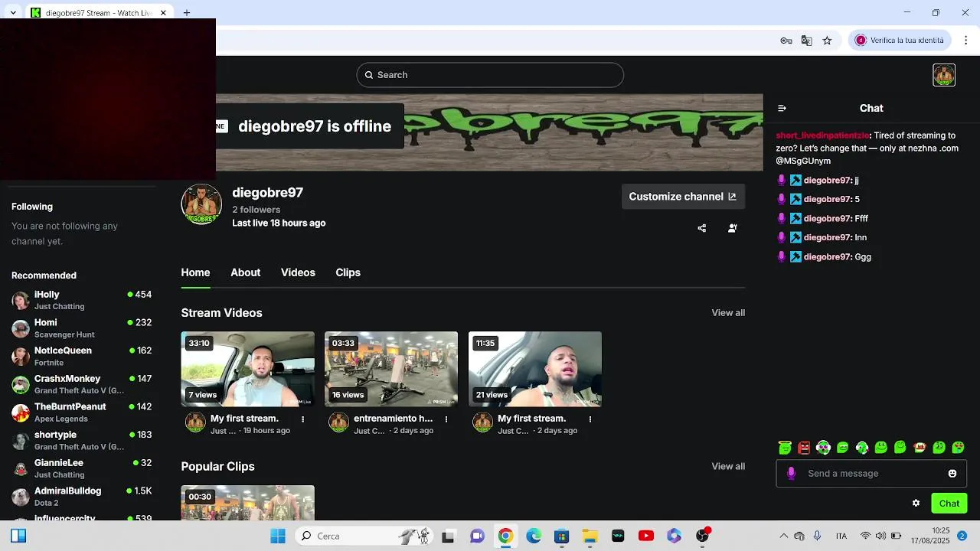Open the iHolly recommended channel
980x551 pixels.
(81, 300)
